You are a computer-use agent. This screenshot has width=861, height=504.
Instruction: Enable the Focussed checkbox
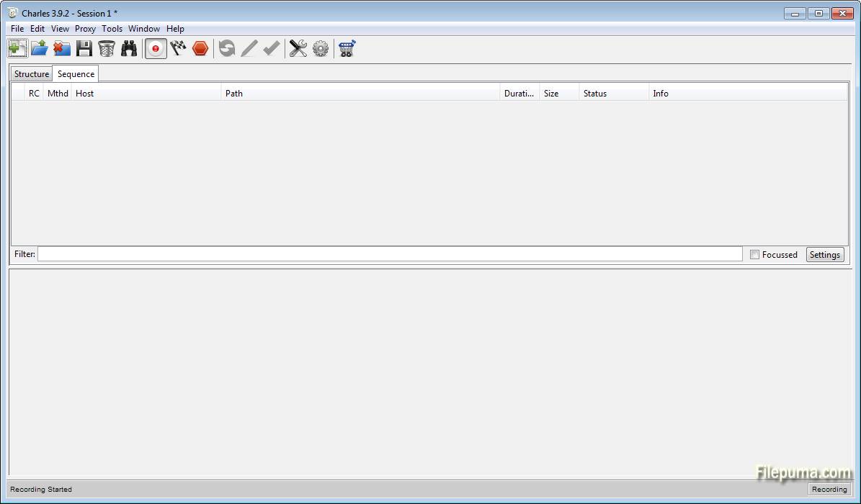click(x=754, y=254)
